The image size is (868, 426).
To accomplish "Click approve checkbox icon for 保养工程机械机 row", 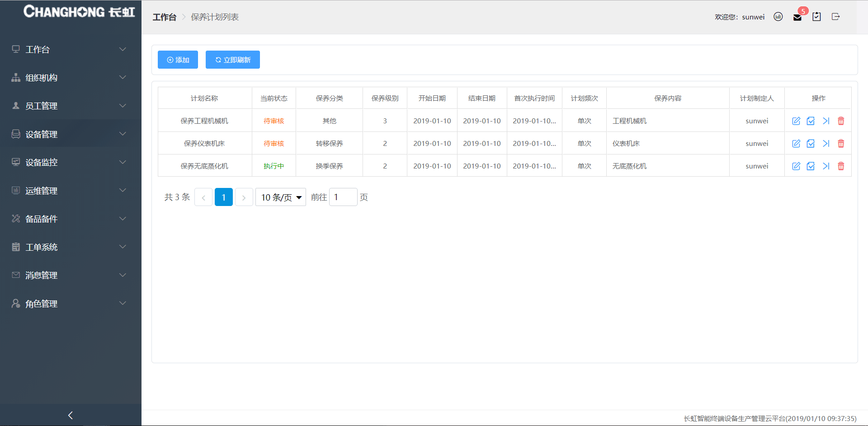I will click(x=811, y=121).
